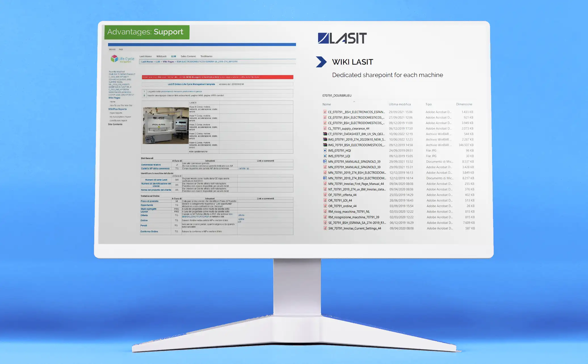Sort by the Tipo column header

pyautogui.click(x=429, y=104)
